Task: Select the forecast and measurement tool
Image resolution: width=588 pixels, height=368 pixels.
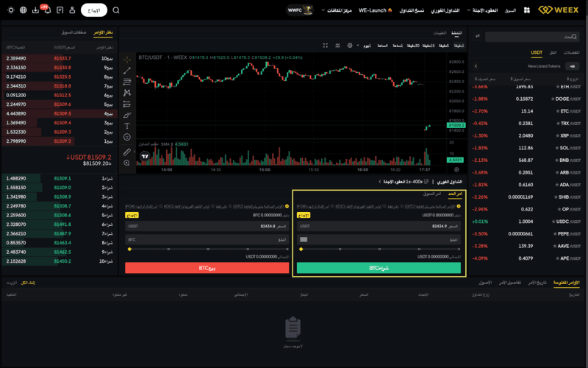Action: coord(127,104)
